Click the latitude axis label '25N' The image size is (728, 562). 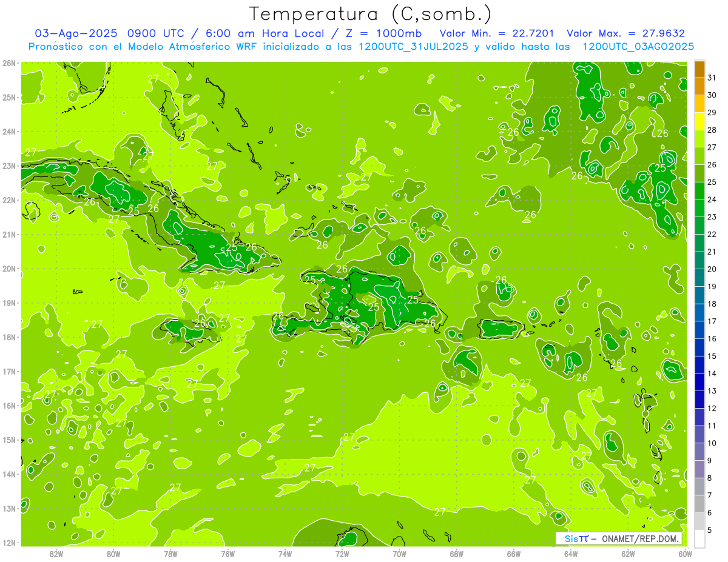9,98
